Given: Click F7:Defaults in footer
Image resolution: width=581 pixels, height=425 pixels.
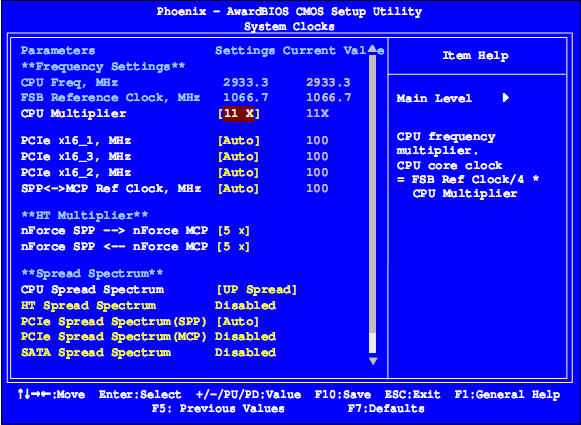Looking at the screenshot, I should pos(386,409).
